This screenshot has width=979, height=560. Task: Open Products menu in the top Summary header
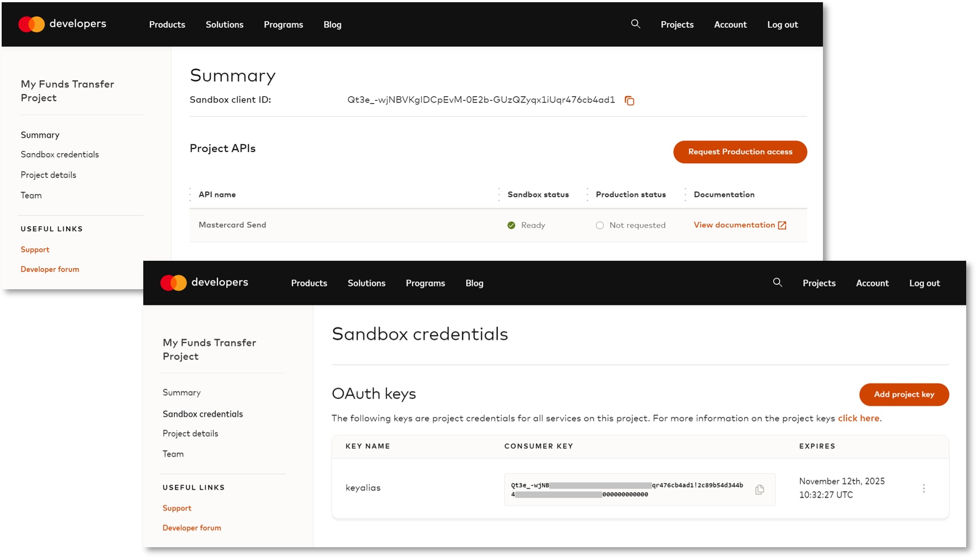(167, 25)
